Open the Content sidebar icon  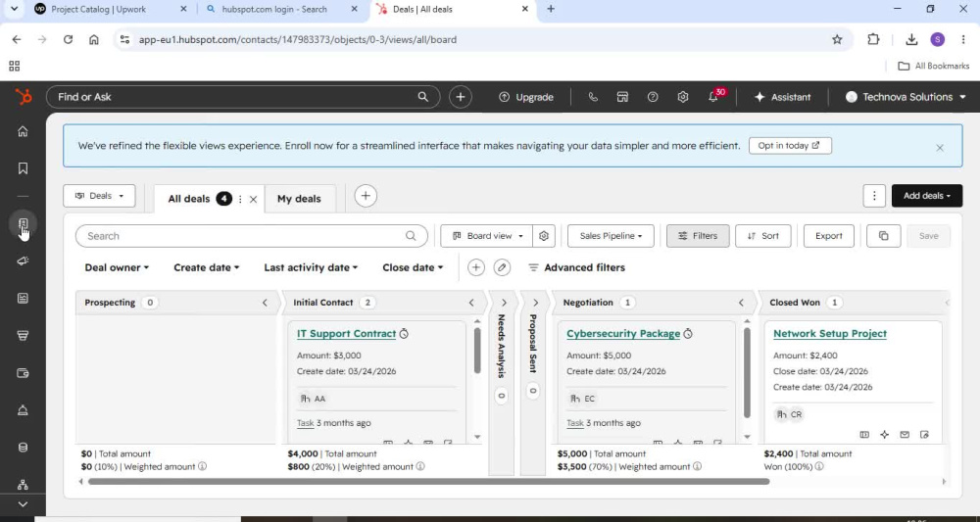coord(23,299)
